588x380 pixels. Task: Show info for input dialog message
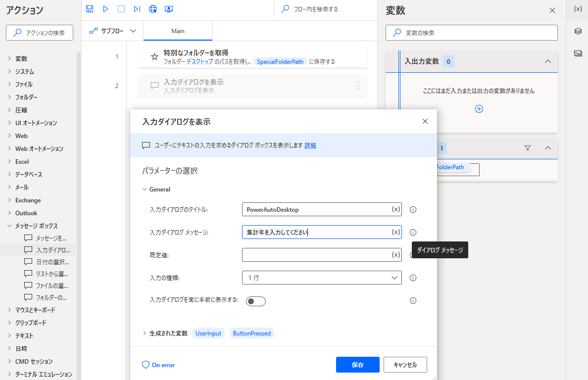(x=413, y=233)
